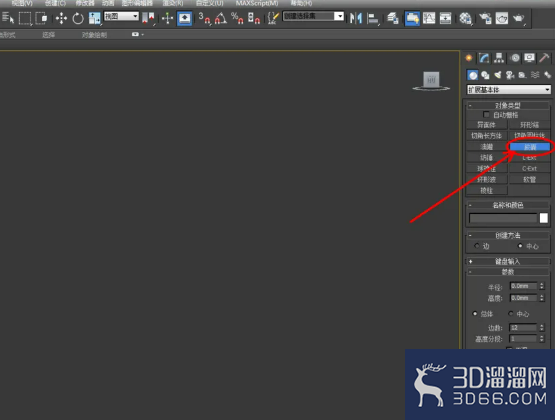Open the Curve Editor icon
The height and width of the screenshot is (420, 555).
click(429, 18)
